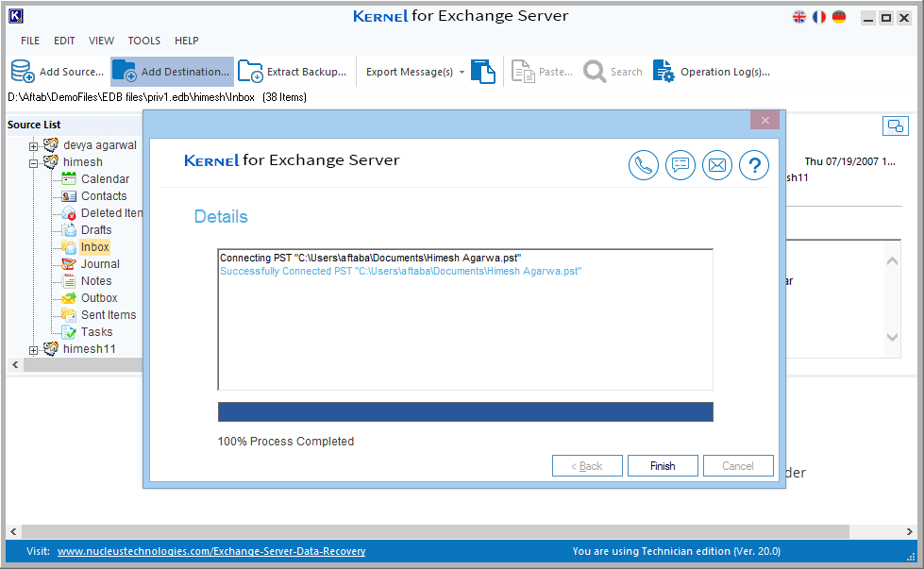Click the Add Destination folder icon
The image size is (924, 569).
125,72
